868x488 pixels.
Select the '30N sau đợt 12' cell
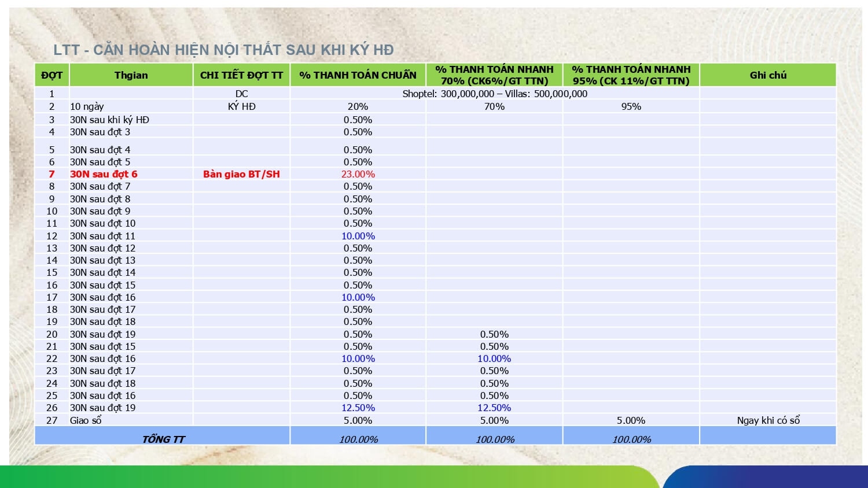[x=131, y=248]
